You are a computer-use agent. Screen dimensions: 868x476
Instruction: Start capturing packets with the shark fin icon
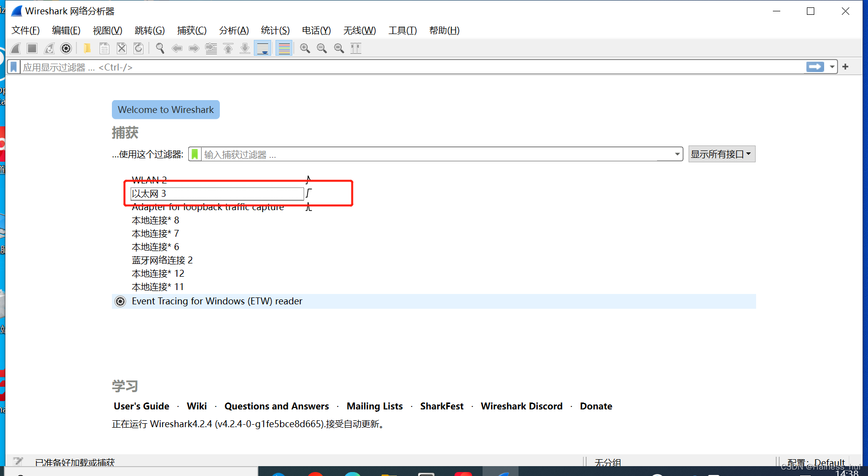pyautogui.click(x=16, y=48)
